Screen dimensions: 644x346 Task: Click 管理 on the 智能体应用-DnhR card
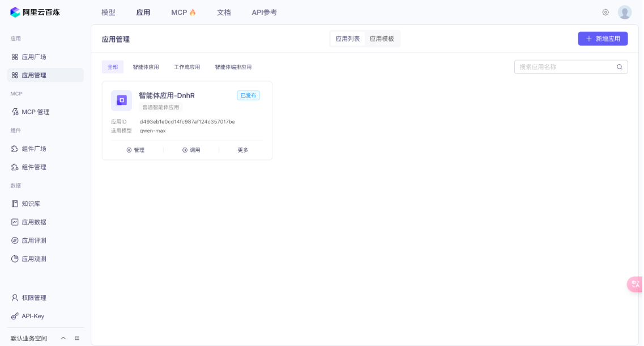[135, 150]
